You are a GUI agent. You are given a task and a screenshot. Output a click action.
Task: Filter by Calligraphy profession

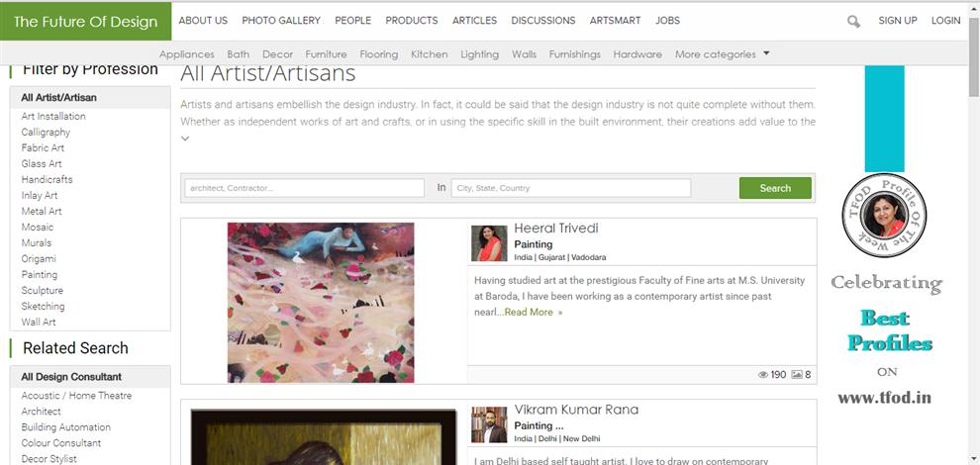46,132
